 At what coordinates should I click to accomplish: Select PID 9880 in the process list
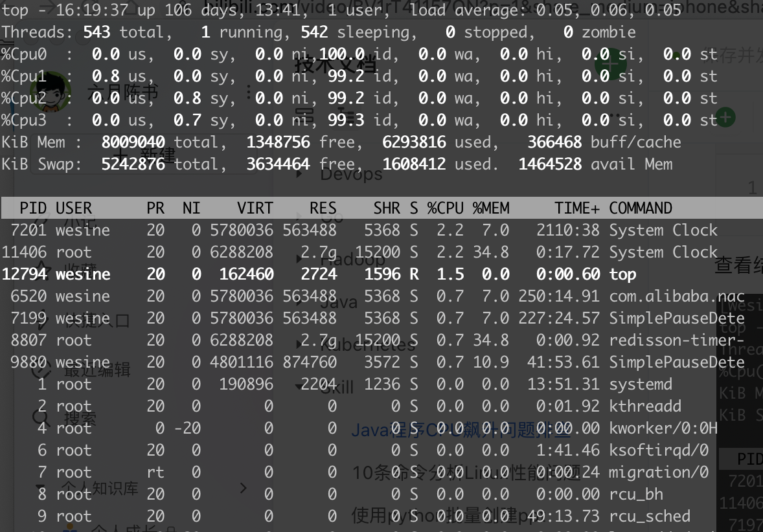point(28,362)
